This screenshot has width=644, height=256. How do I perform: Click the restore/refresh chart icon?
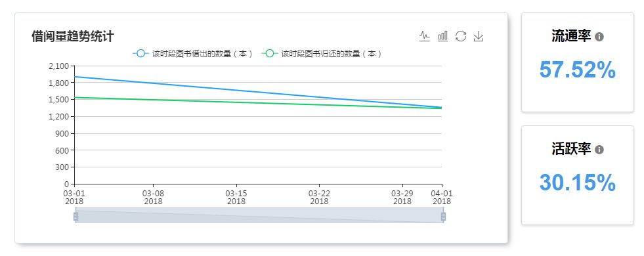coord(461,36)
